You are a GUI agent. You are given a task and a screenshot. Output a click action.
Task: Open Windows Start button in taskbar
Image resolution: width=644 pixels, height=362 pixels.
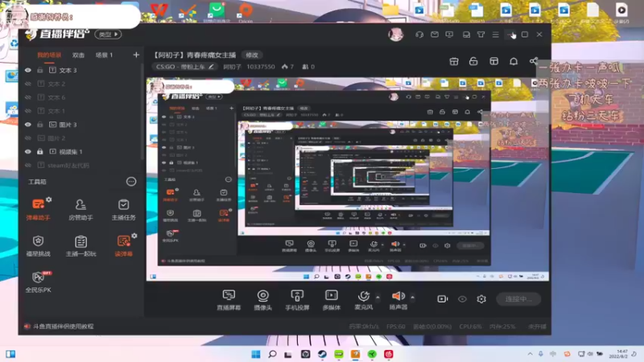click(x=255, y=354)
